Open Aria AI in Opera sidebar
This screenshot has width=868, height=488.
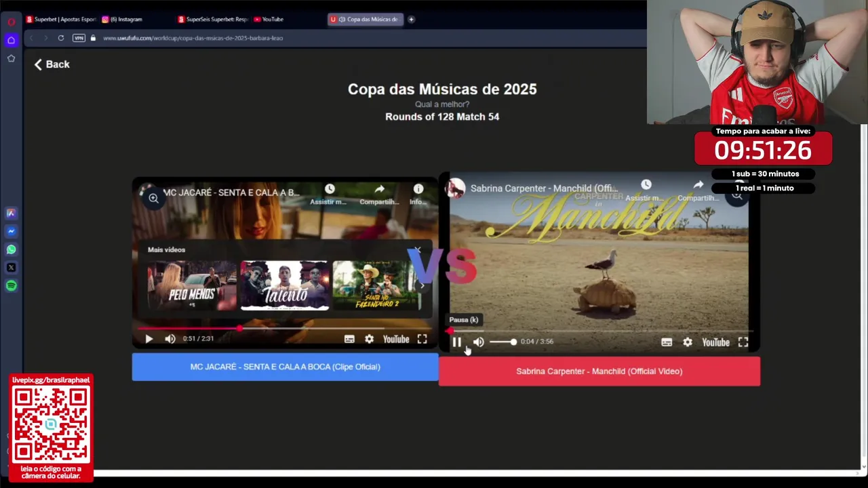point(11,213)
